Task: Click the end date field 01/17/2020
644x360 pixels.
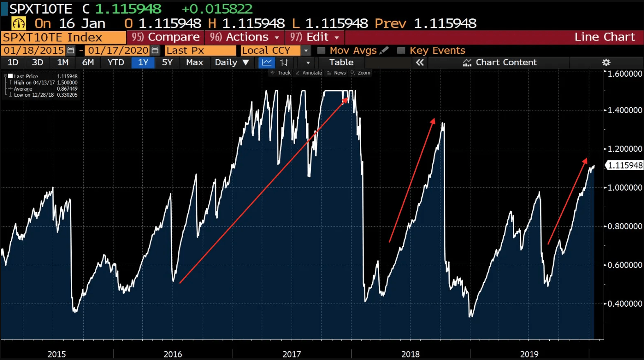Action: click(118, 50)
